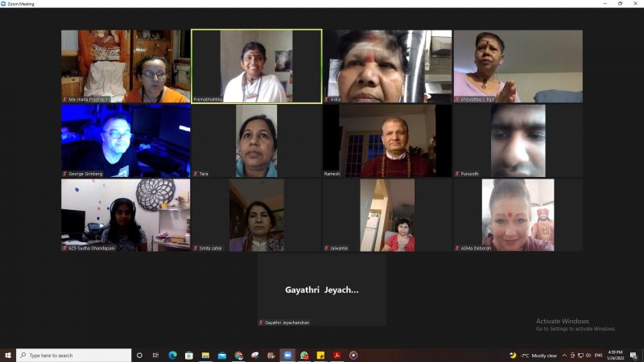Switch the ENG input language indicator
644x362 pixels.
tap(598, 356)
